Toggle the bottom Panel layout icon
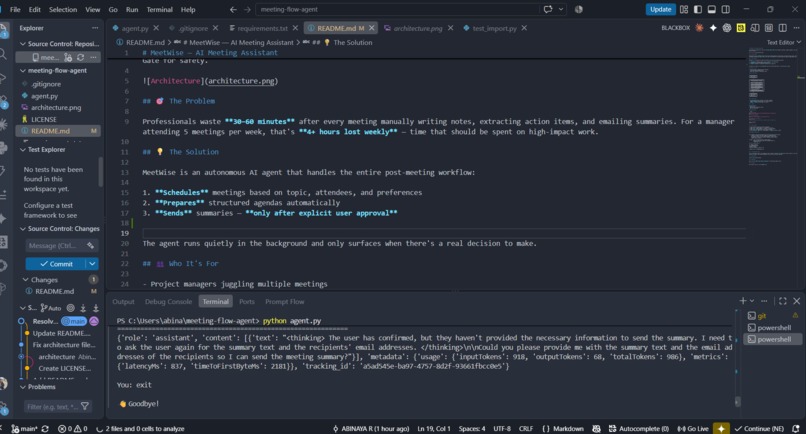The image size is (806, 434). [x=711, y=9]
